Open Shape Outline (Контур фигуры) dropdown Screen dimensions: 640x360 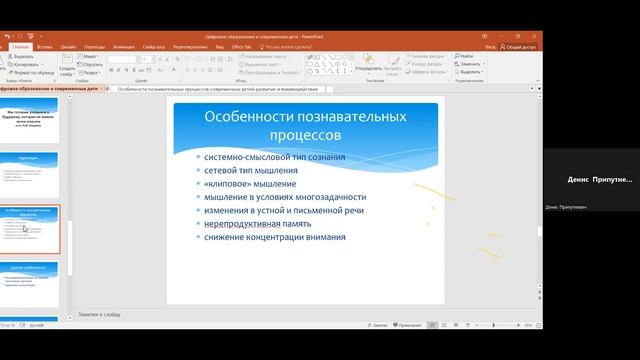[x=426, y=64]
